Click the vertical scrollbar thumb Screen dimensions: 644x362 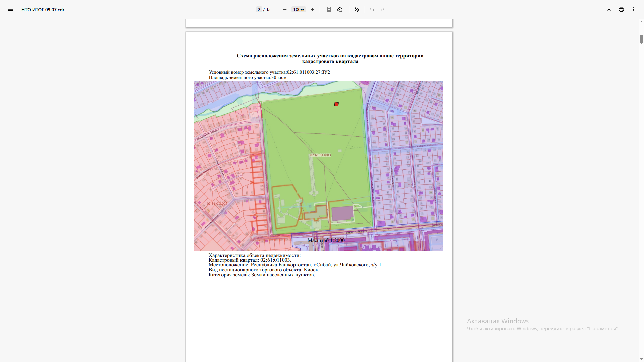[641, 39]
